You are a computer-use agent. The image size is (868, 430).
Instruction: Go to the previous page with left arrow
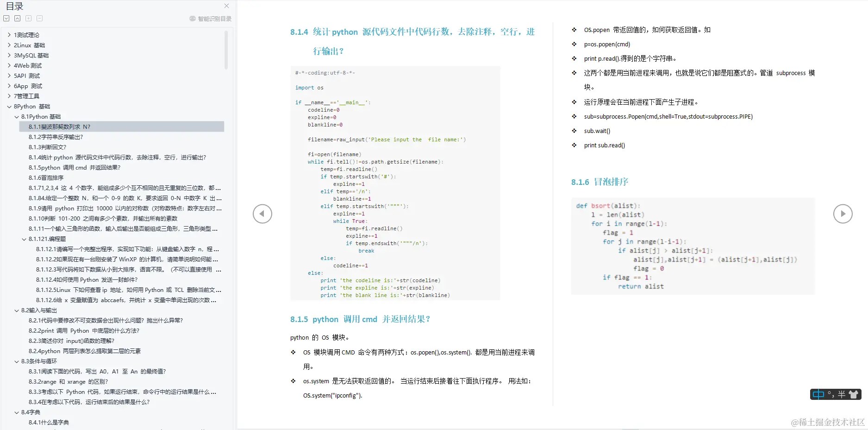tap(262, 214)
